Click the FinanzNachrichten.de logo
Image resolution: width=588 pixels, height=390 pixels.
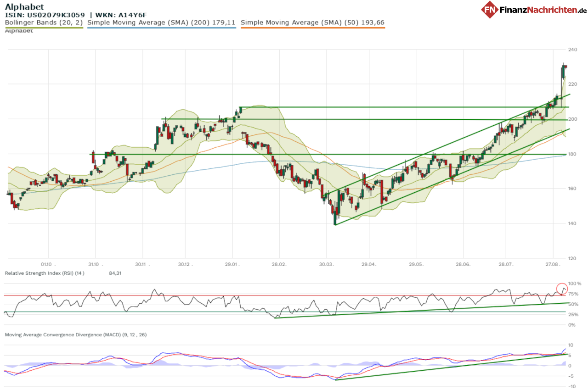(x=534, y=9)
